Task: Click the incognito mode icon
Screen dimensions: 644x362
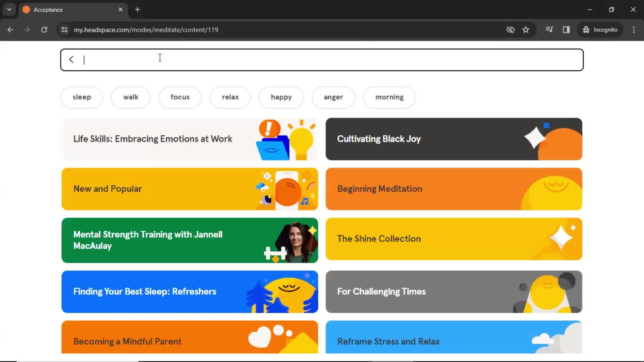Action: coord(586,29)
